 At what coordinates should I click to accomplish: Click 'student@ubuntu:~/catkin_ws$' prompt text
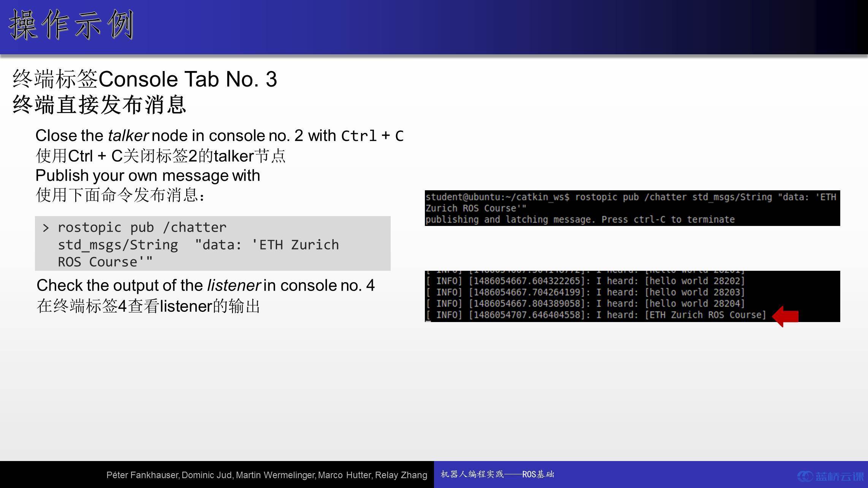(x=497, y=197)
